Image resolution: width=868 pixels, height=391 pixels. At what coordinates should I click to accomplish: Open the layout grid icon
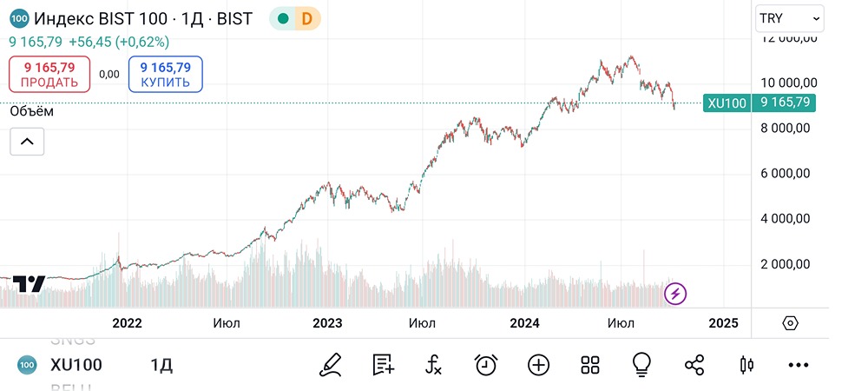pyautogui.click(x=590, y=365)
